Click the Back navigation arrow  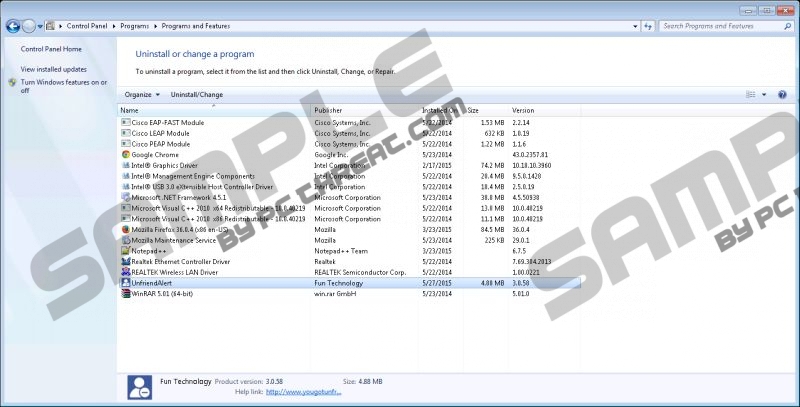click(x=12, y=23)
